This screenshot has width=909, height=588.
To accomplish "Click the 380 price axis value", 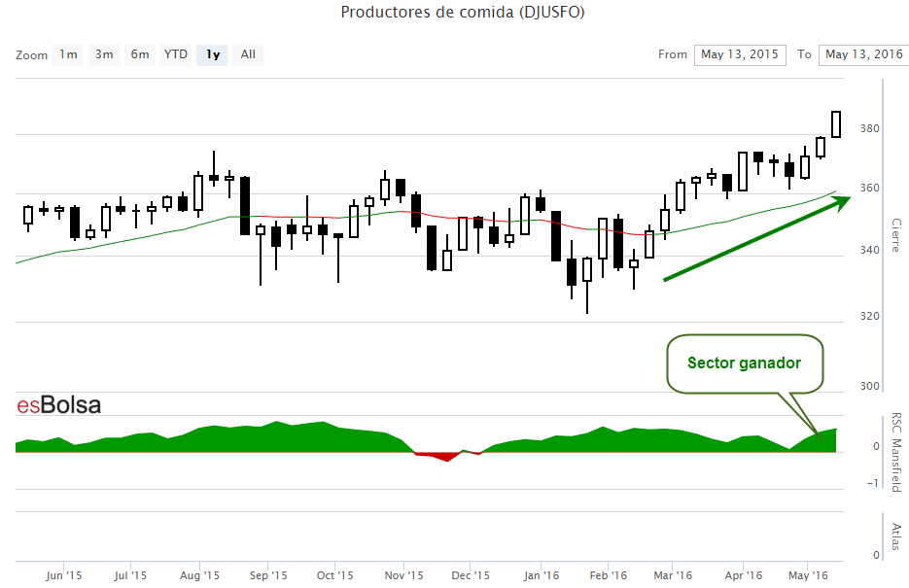I will point(869,128).
